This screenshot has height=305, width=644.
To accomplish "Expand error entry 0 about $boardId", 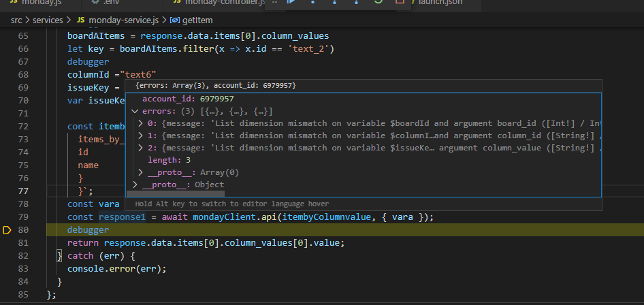I will 140,123.
